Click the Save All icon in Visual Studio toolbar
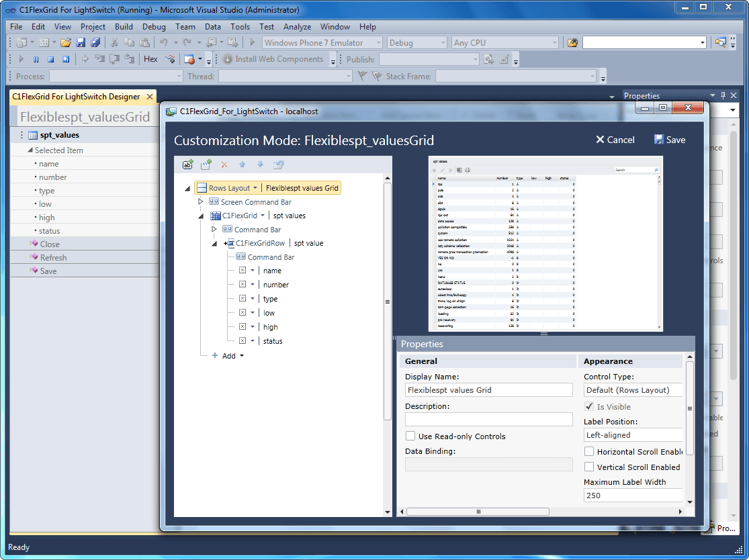Screen dimensions: 749x560 tap(95, 42)
